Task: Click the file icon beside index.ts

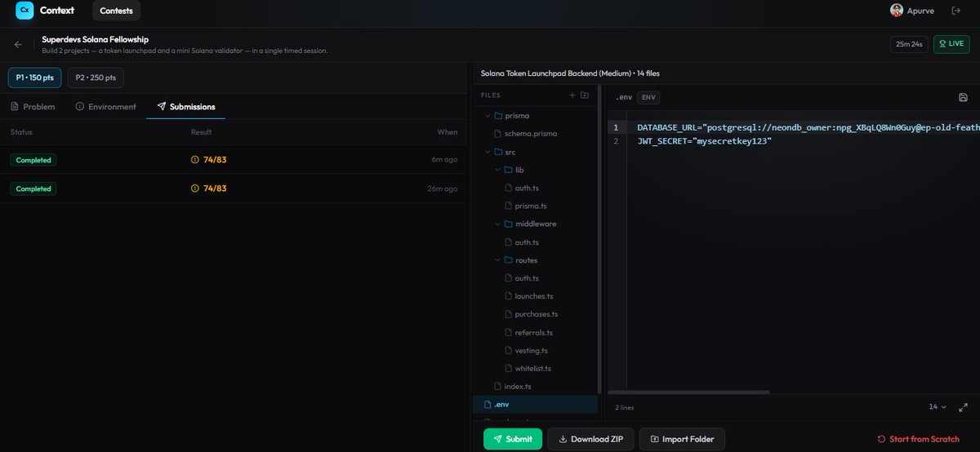Action: click(498, 386)
